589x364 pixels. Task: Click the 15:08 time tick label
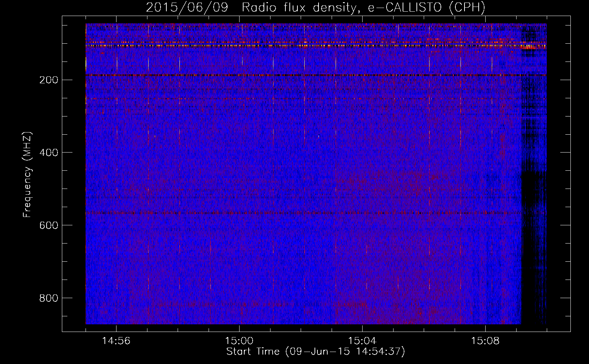point(485,341)
